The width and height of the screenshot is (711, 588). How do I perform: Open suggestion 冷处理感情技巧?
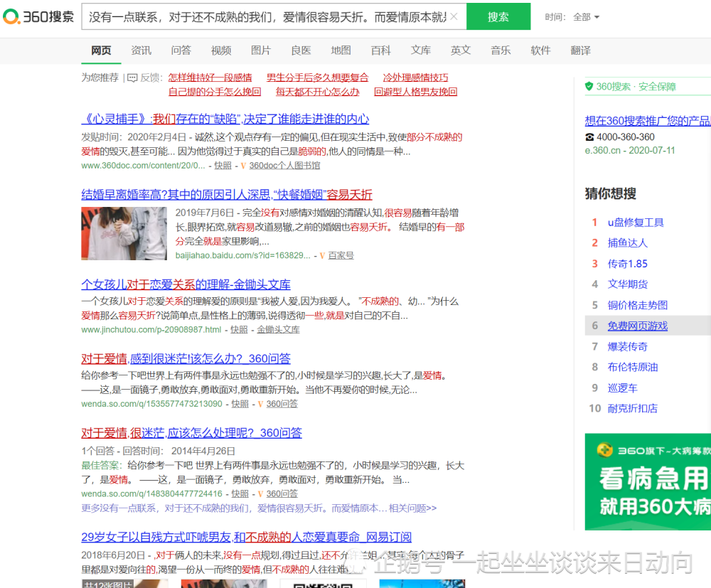coord(415,77)
